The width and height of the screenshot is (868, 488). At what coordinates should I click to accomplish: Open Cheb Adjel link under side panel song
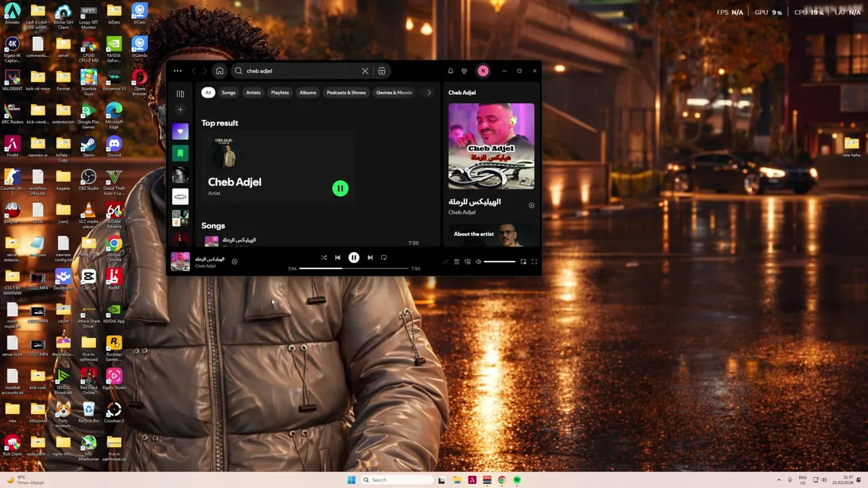(462, 212)
